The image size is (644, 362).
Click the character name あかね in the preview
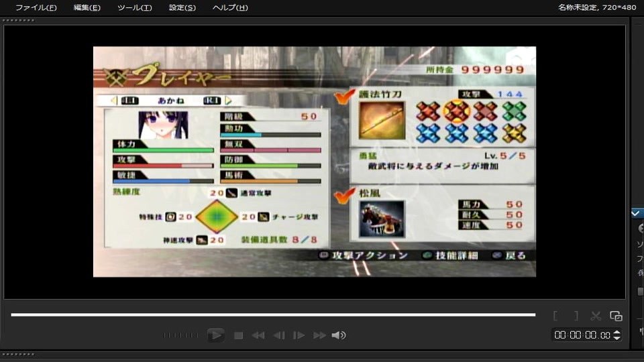pyautogui.click(x=171, y=101)
